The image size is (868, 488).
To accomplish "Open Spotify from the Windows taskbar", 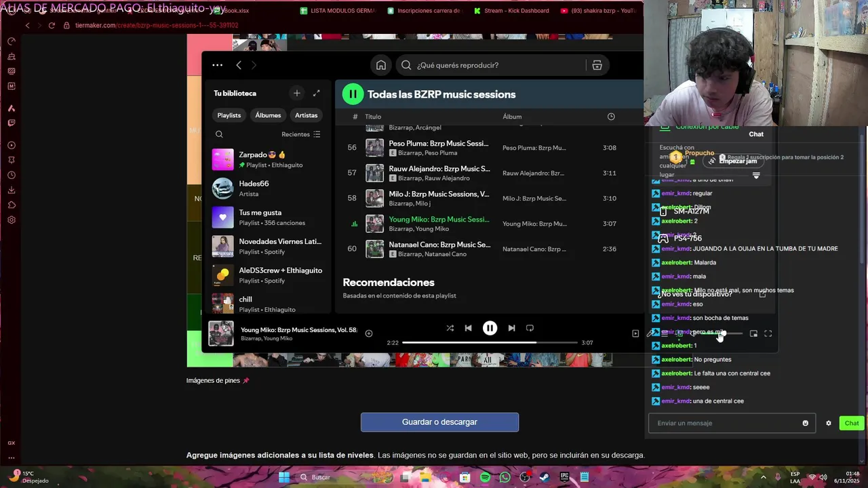I will point(485,477).
